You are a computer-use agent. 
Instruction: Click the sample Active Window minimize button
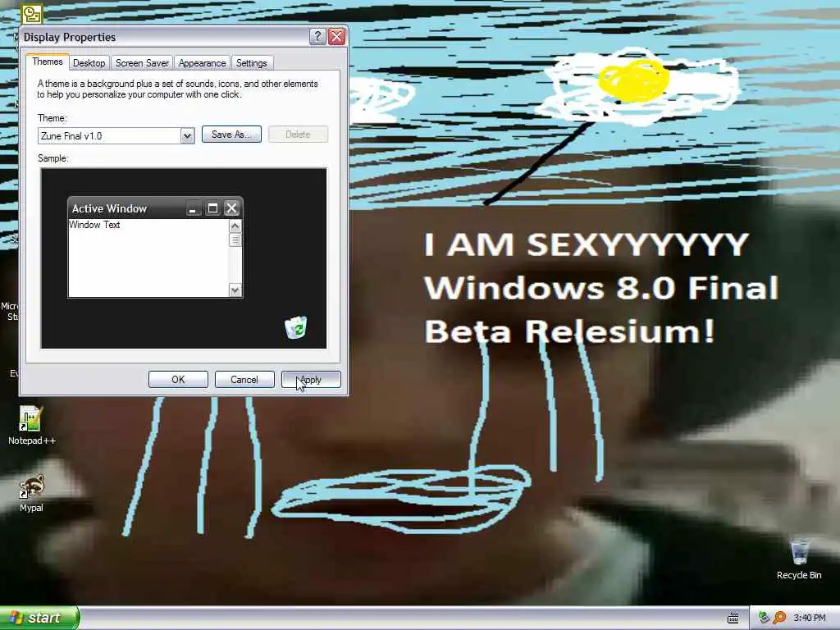click(193, 208)
